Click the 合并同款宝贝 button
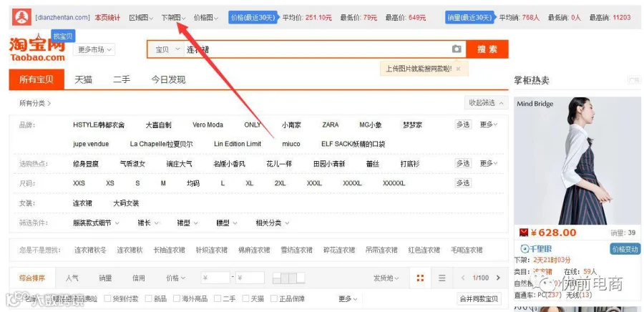644x312 pixels. point(479,299)
